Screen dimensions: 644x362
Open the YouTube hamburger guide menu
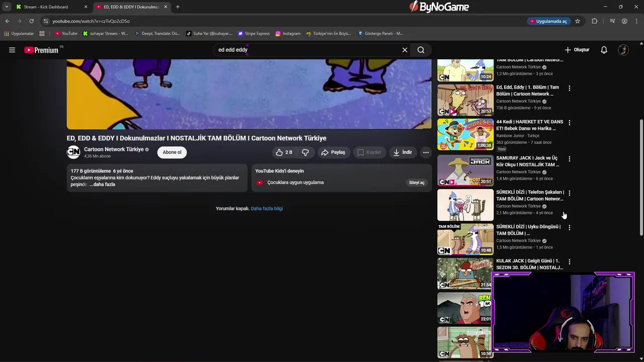12,50
